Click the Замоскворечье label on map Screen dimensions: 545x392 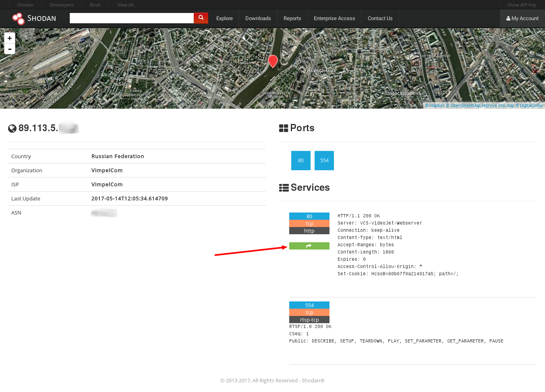(404, 93)
